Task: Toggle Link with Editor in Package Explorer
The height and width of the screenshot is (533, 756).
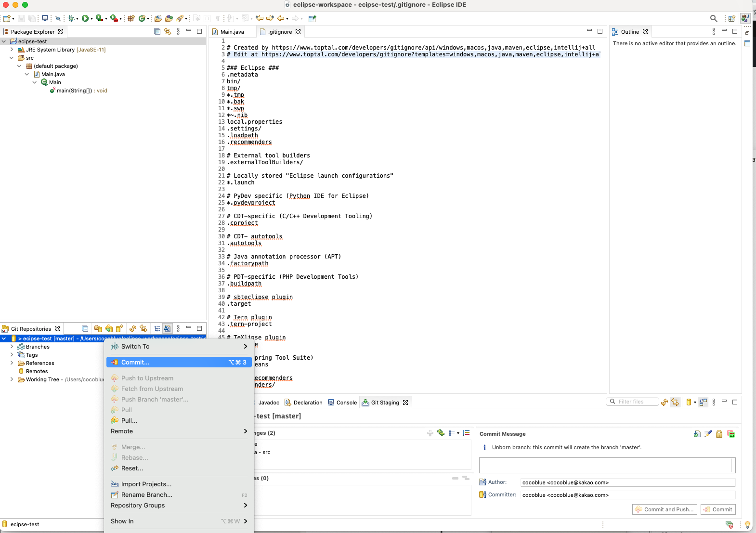Action: 168,31
